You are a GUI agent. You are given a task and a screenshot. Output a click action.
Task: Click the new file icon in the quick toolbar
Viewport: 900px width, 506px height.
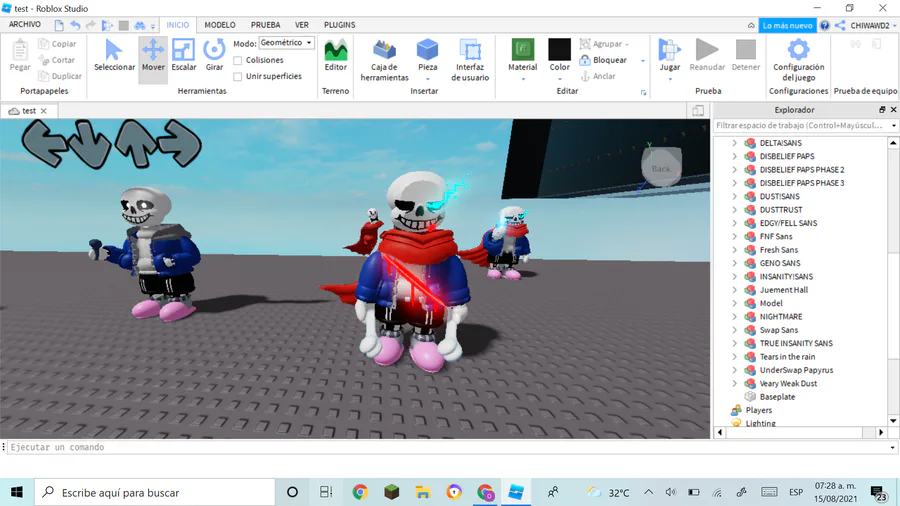(59, 25)
